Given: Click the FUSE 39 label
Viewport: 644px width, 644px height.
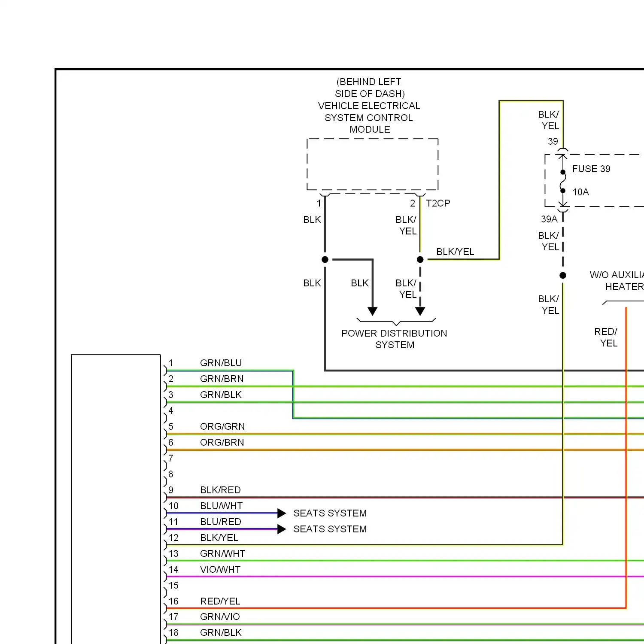Looking at the screenshot, I should click(591, 169).
